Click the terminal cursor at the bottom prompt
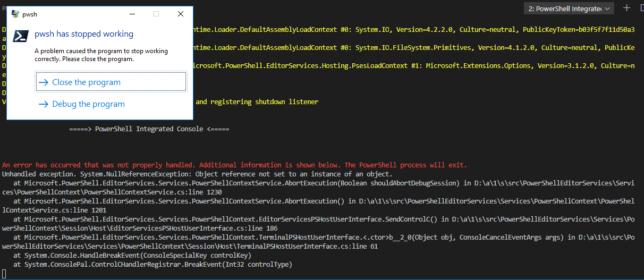 click(4, 274)
